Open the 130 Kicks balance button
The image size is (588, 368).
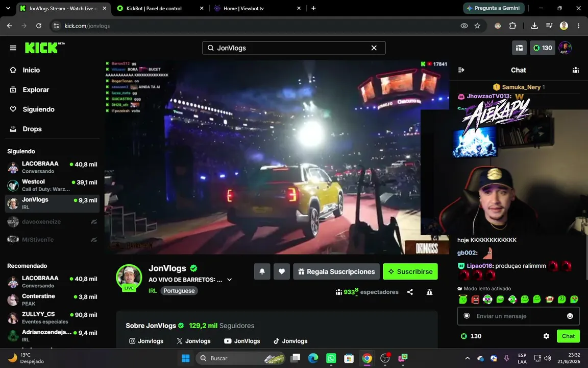[543, 48]
